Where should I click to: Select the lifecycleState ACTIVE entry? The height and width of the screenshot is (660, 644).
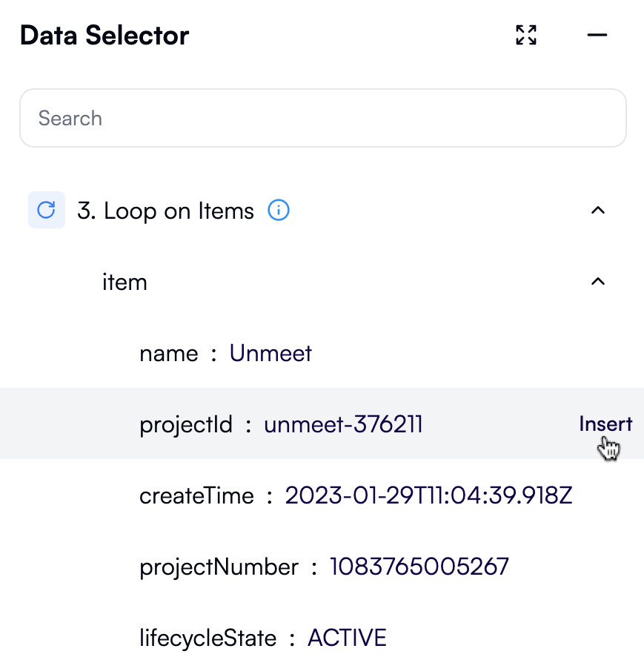click(x=347, y=636)
